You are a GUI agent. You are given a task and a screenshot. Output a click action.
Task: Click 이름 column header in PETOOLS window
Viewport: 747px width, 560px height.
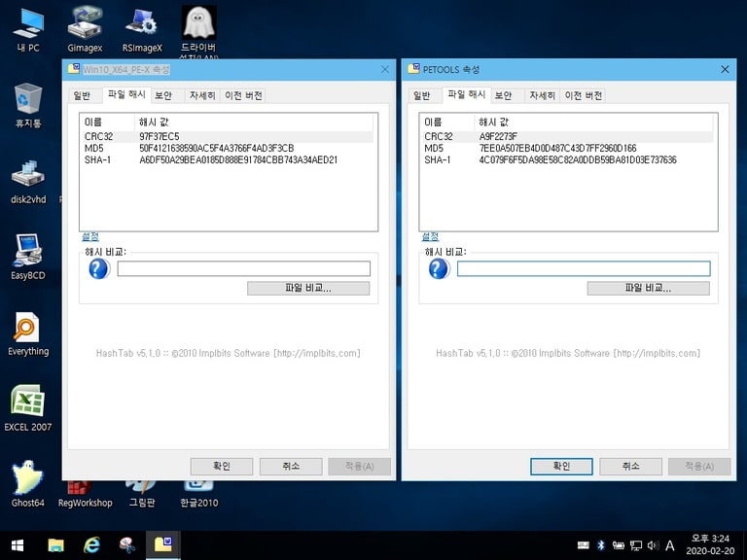point(447,122)
